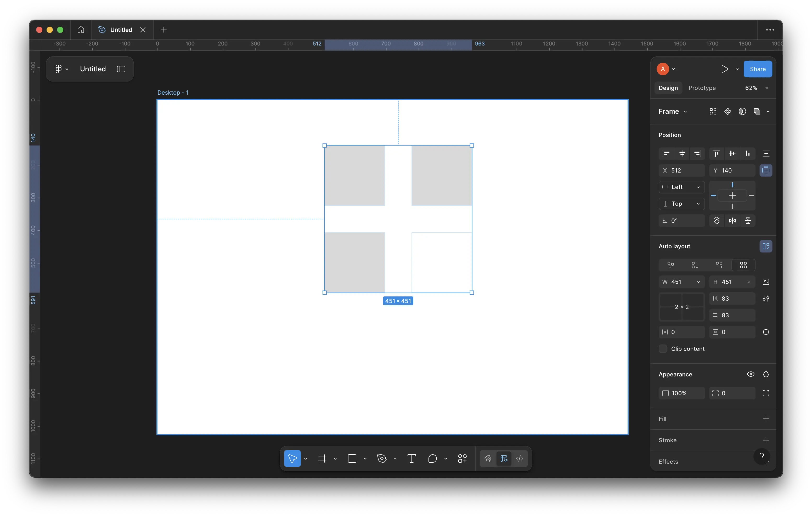The image size is (812, 516).
Task: Switch to Dev Mode code icon
Action: coord(520,458)
